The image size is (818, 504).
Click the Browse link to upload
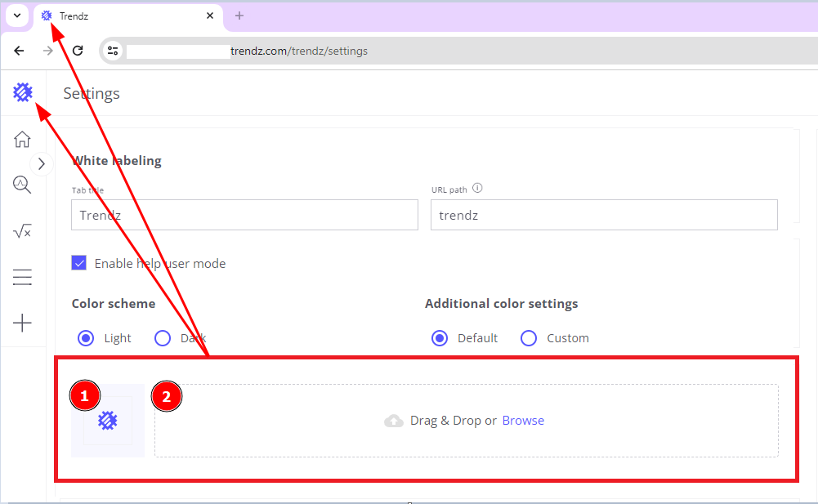pos(523,421)
